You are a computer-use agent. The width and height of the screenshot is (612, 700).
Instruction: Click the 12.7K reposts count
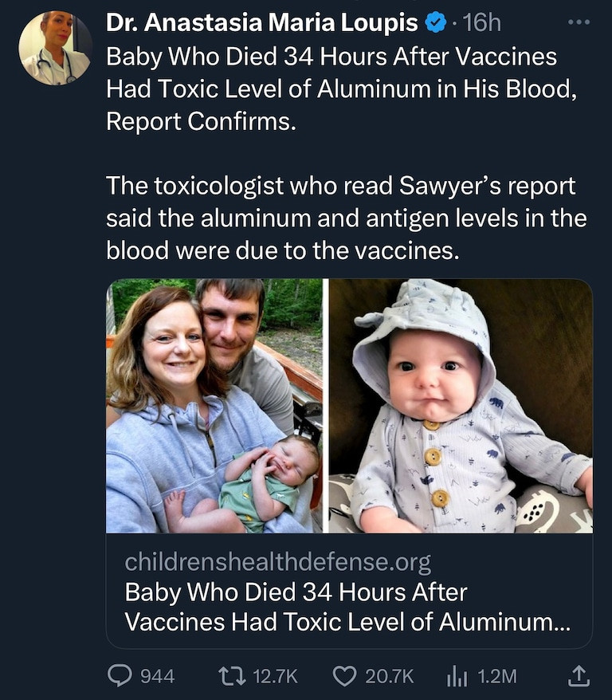(x=274, y=676)
